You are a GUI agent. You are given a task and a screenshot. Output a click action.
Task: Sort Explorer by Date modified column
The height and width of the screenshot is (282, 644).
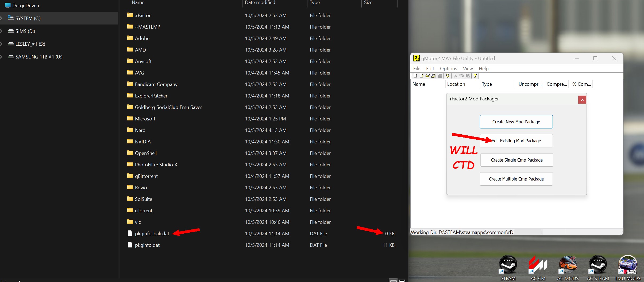coord(275,3)
